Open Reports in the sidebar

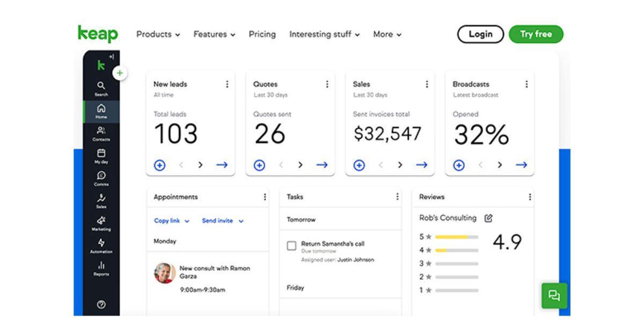coord(101,269)
